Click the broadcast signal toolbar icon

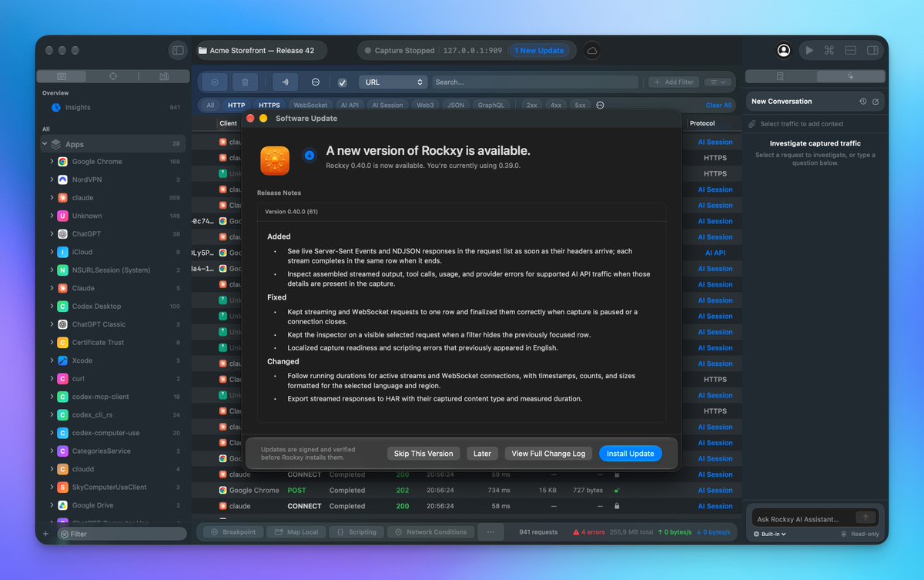click(x=286, y=82)
